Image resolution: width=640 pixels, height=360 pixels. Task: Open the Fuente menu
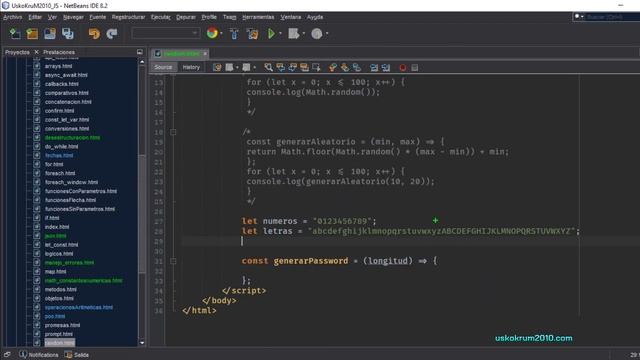click(x=98, y=17)
